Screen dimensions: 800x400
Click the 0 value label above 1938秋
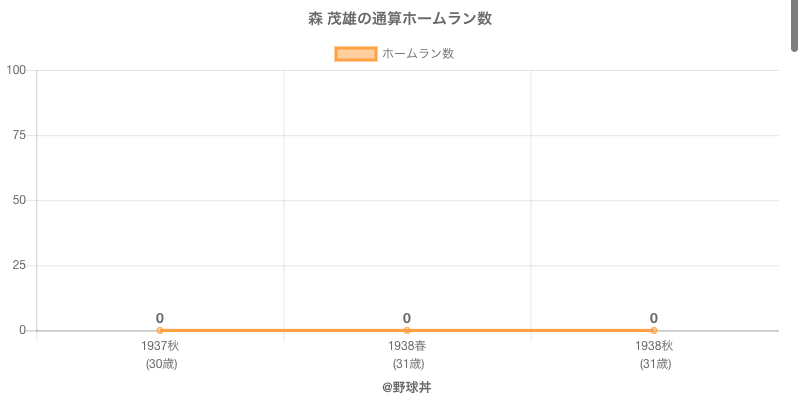click(654, 318)
